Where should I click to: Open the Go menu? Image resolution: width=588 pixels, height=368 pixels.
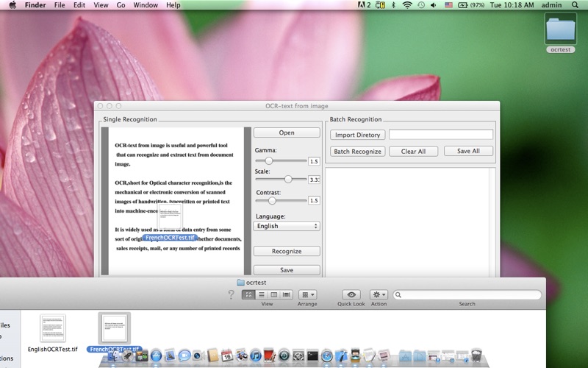(x=121, y=5)
